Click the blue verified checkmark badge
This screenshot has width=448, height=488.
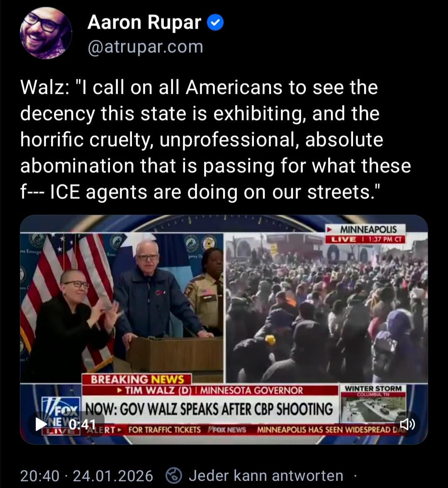coord(215,23)
